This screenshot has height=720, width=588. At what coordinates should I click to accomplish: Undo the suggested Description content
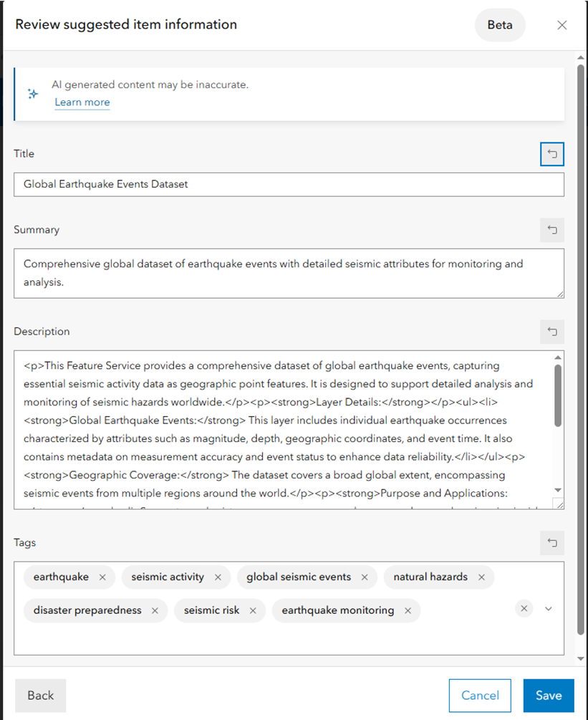[x=552, y=332]
